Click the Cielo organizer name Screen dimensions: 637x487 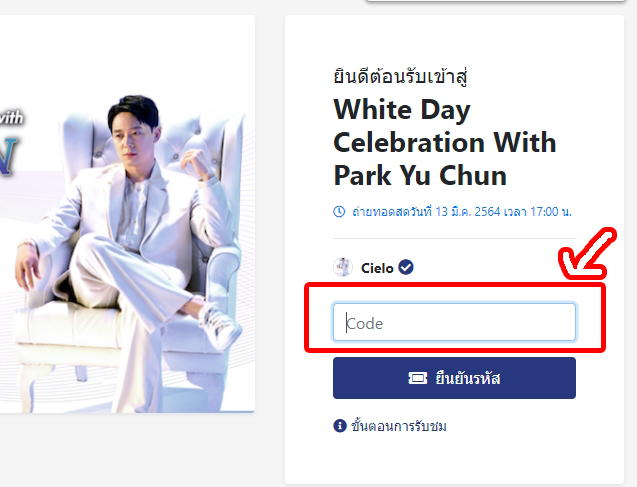tap(375, 267)
